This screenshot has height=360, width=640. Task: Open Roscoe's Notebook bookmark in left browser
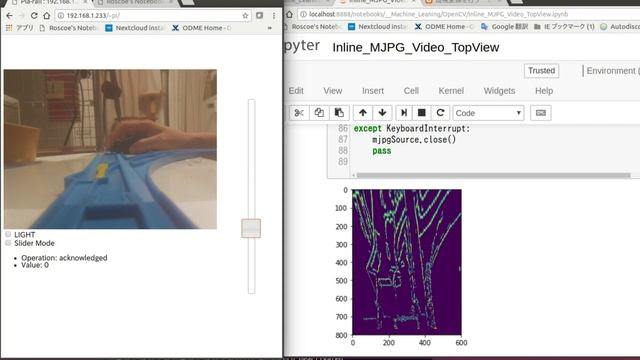click(x=68, y=28)
